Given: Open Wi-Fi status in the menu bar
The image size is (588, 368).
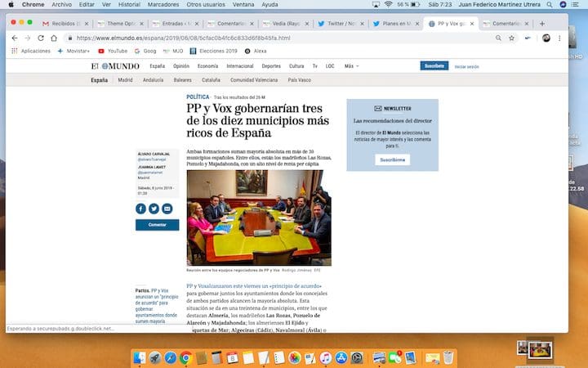Looking at the screenshot, I should click(x=388, y=5).
